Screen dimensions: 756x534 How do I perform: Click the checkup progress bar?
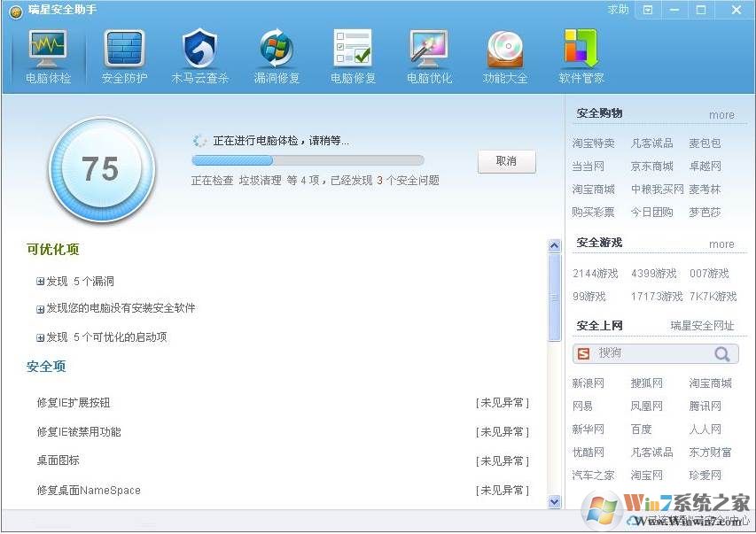coord(308,160)
